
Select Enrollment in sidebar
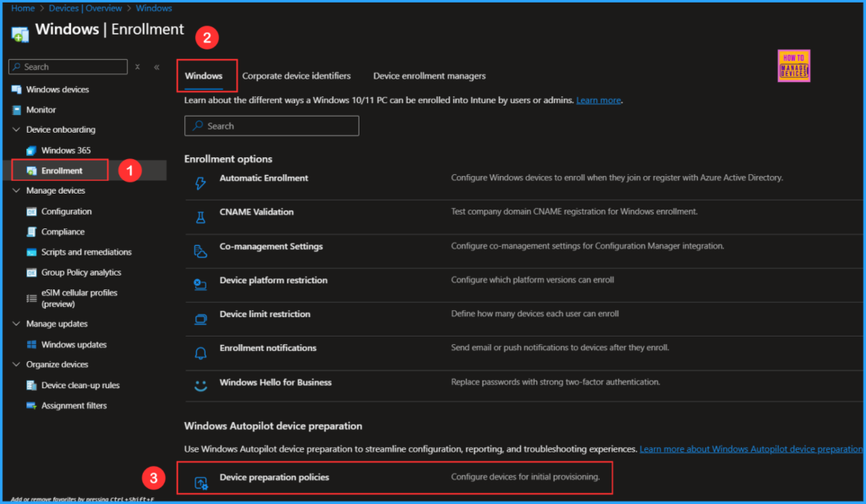pos(62,171)
